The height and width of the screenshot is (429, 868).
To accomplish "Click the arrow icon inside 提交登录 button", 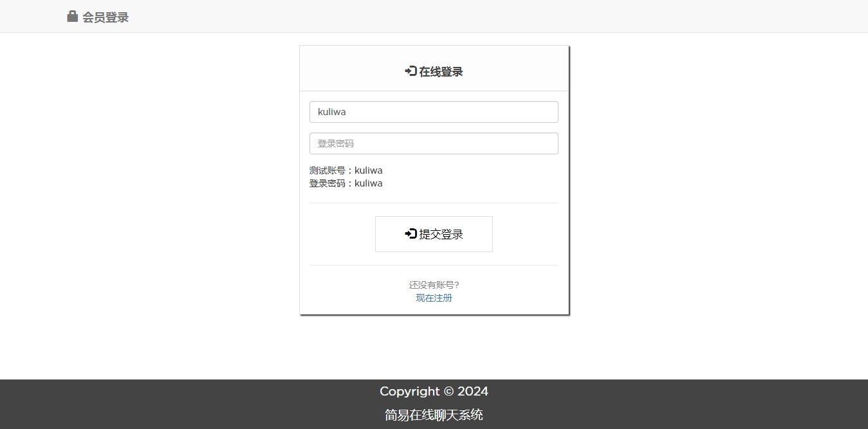I will coord(411,234).
